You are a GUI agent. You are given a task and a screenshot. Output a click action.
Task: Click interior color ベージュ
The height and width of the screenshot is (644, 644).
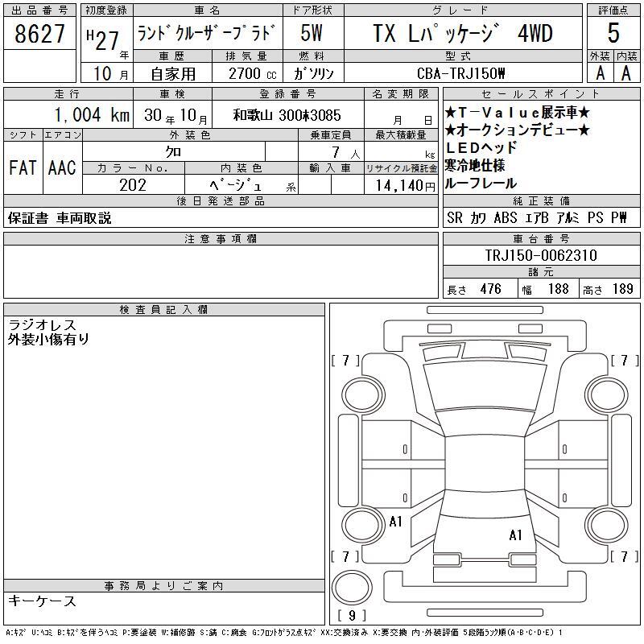coord(235,185)
